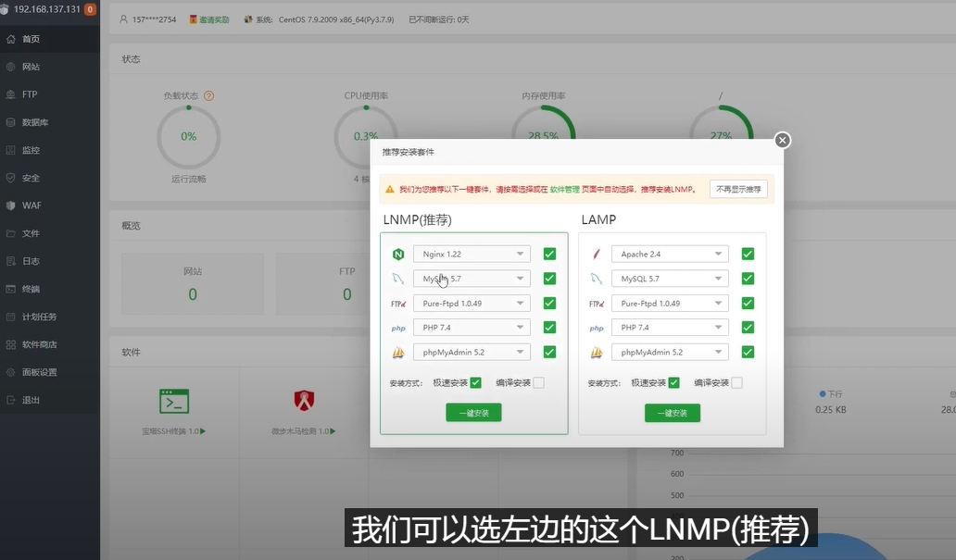The width and height of the screenshot is (956, 560).
Task: Click the files folder icon in sidebar
Action: pos(11,233)
